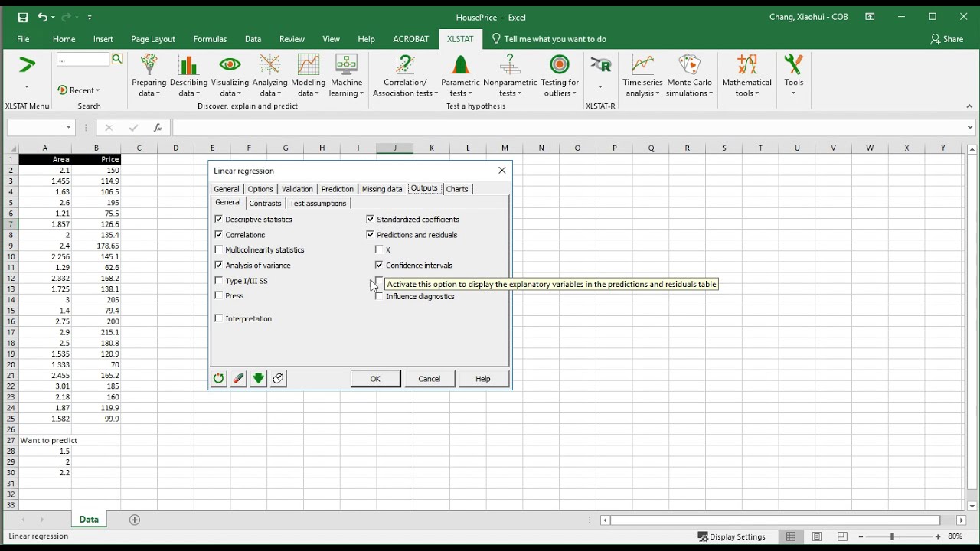Open Testing for outliers

(560, 76)
